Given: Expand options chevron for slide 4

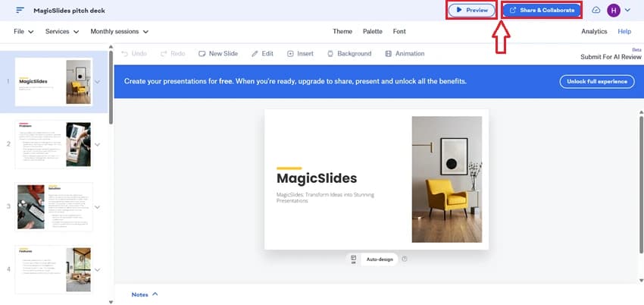Looking at the screenshot, I should pos(97,269).
